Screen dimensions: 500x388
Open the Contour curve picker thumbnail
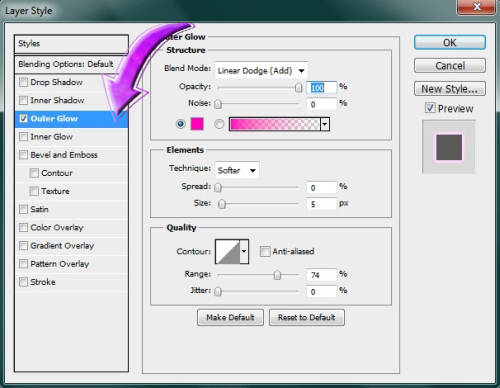point(228,251)
